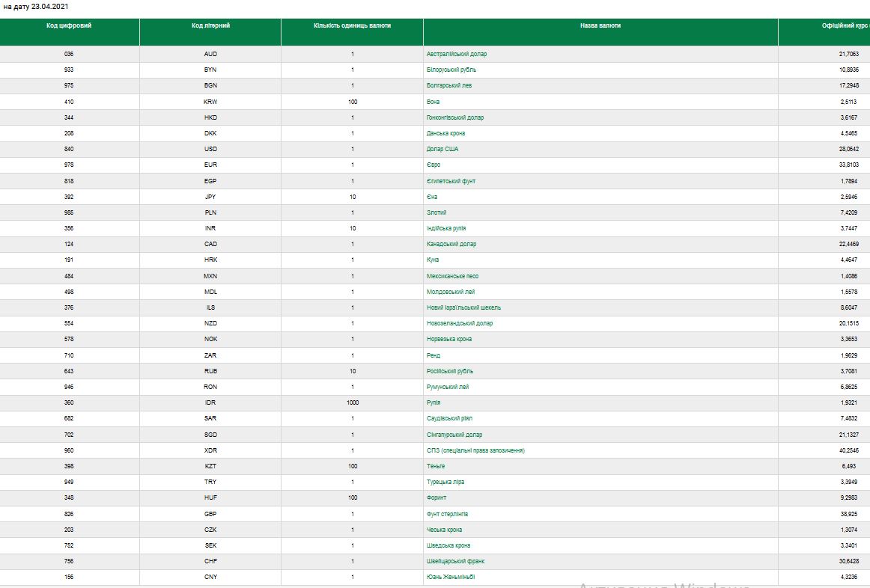Select the 'Назва валюти' column header
The image size is (870, 588).
(x=600, y=25)
